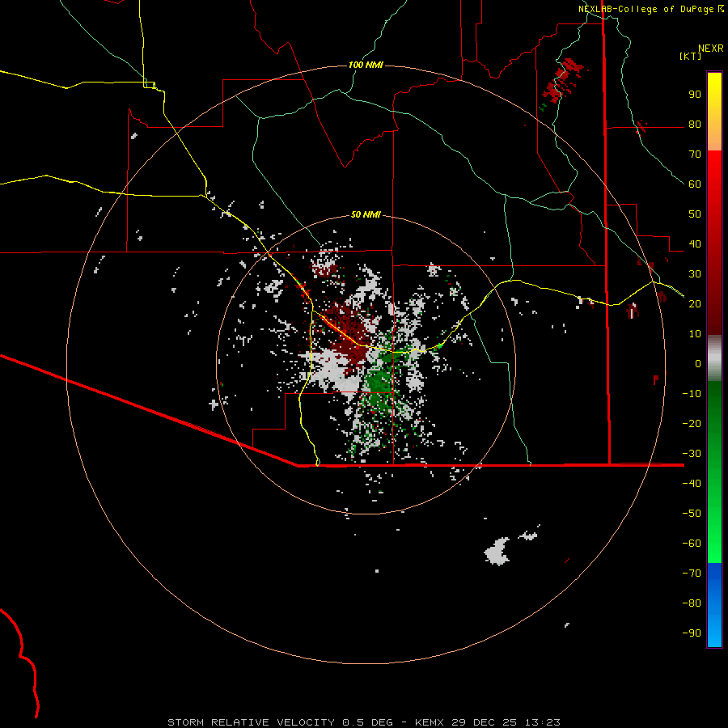Click the -90 value on the velocity scale

[x=692, y=633]
